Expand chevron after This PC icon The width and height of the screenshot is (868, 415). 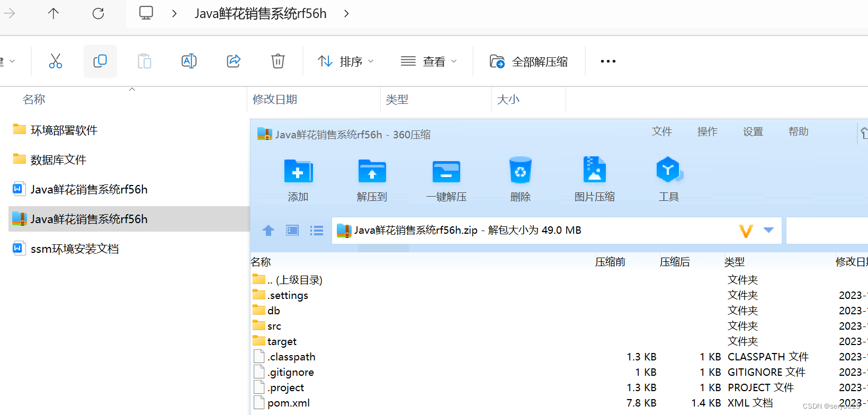pyautogui.click(x=174, y=13)
